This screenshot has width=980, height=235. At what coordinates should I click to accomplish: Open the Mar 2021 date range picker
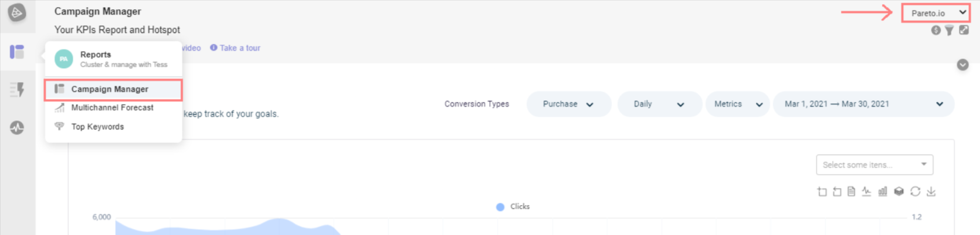863,104
